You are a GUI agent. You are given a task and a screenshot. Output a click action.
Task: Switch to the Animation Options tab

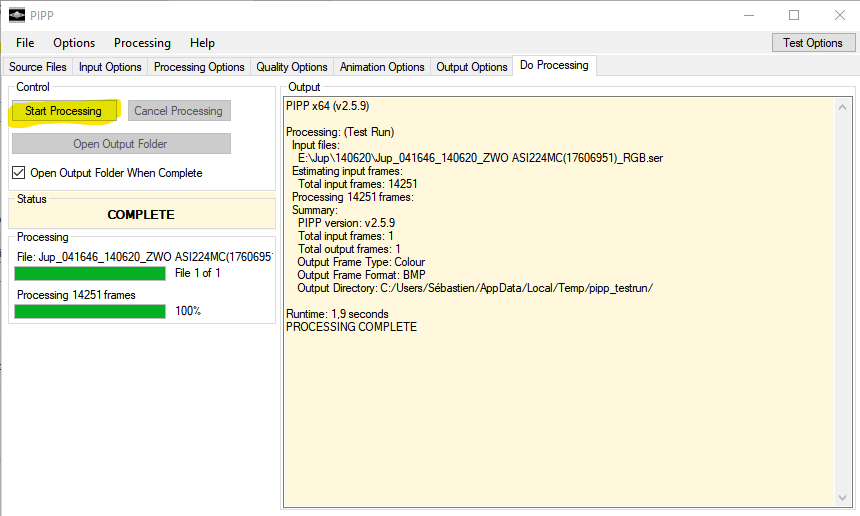pos(382,67)
